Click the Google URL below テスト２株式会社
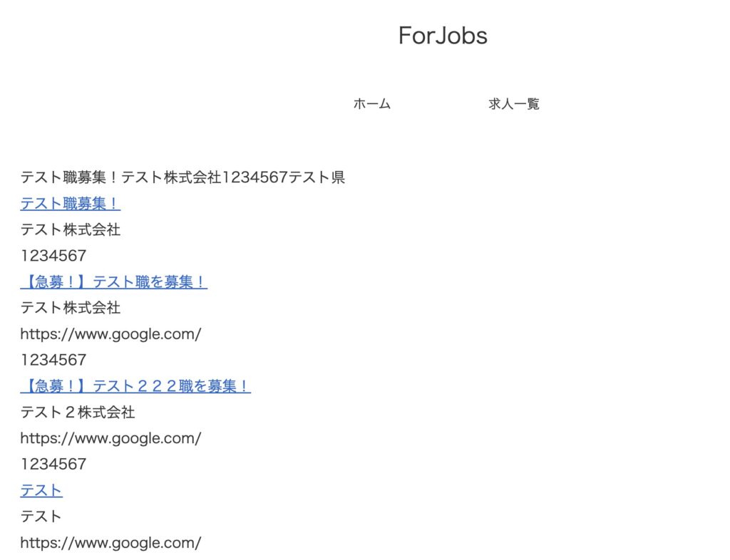The width and height of the screenshot is (730, 560). (x=110, y=438)
